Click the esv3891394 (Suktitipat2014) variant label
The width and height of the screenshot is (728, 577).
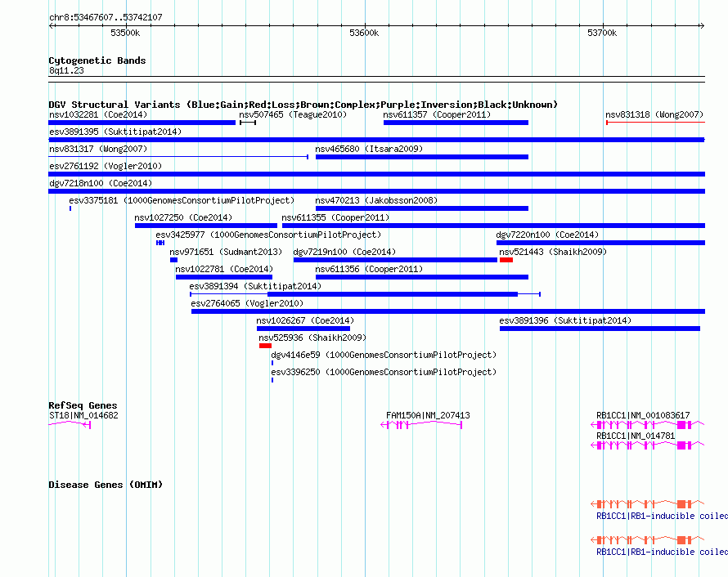[255, 286]
